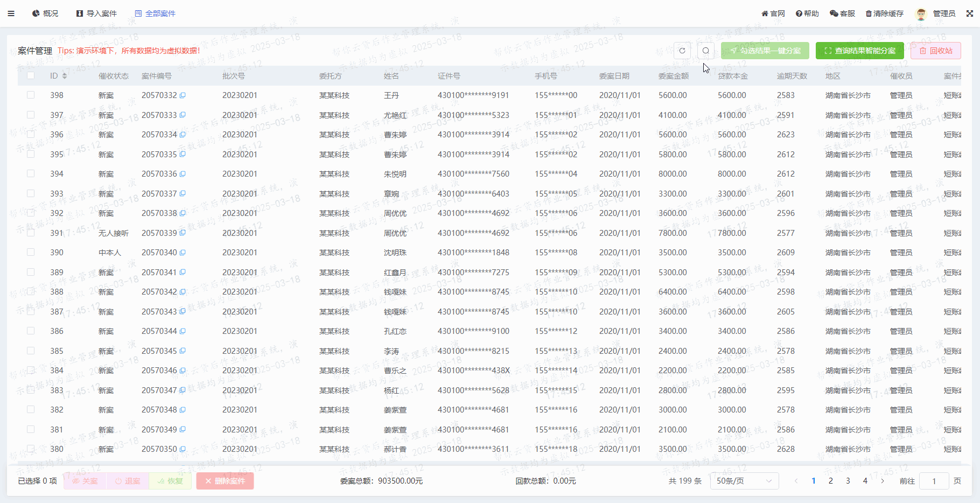Click the refresh table icon button

click(x=682, y=51)
